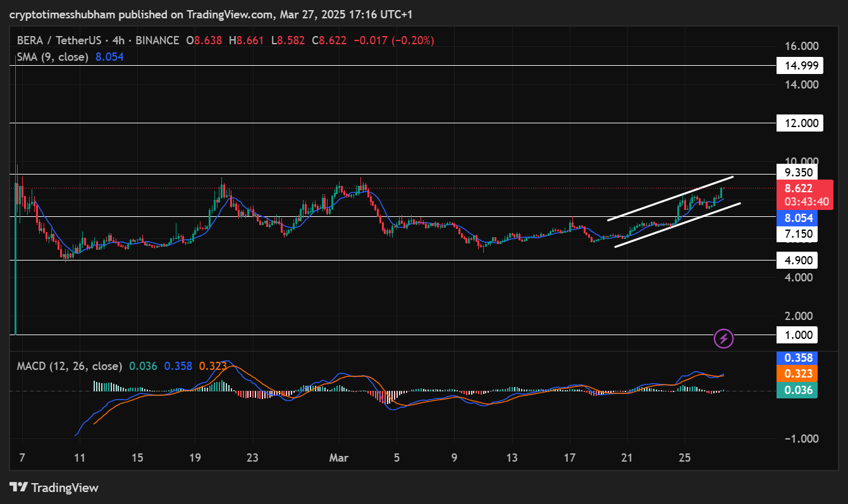Click the green 0.036 histogram label
The image size is (848, 504).
(x=797, y=390)
